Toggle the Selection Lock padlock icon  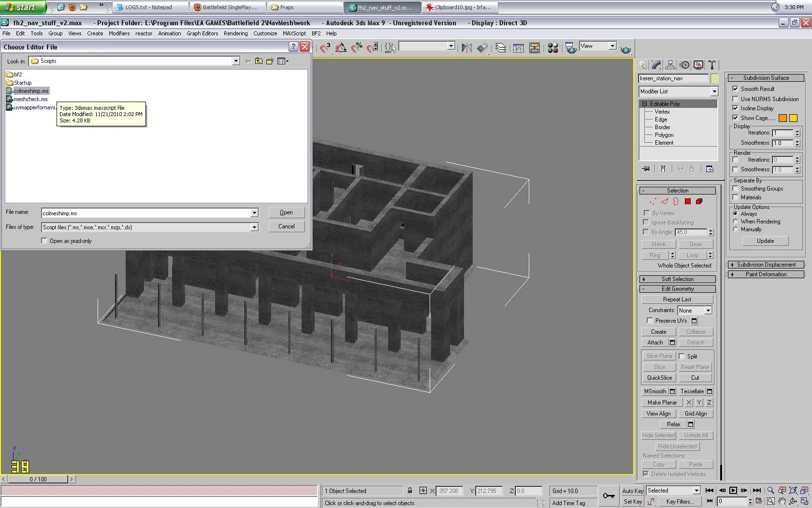click(x=410, y=491)
